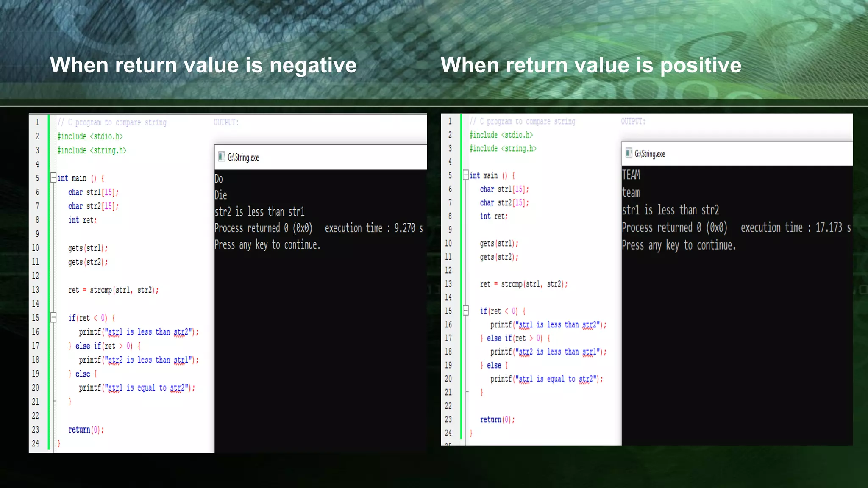Click the left 'OUTPUT:' comment label
868x488 pixels.
click(x=226, y=122)
